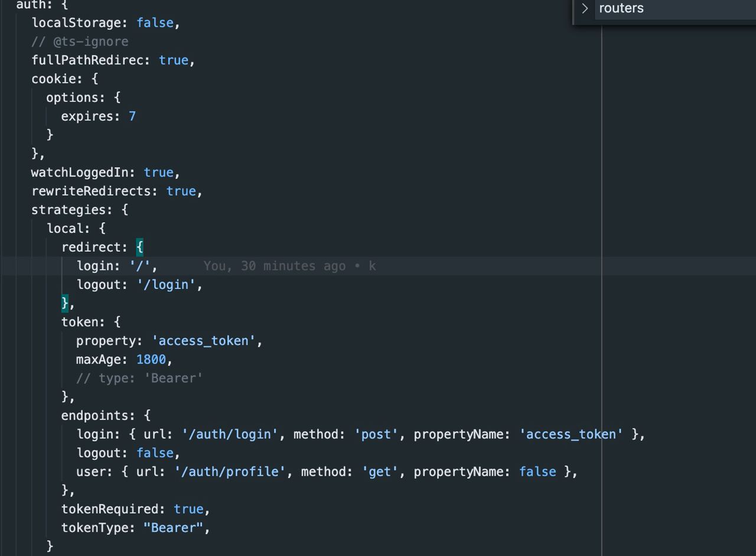This screenshot has width=756, height=556.
Task: Click the 'post' method string
Action: (376, 434)
